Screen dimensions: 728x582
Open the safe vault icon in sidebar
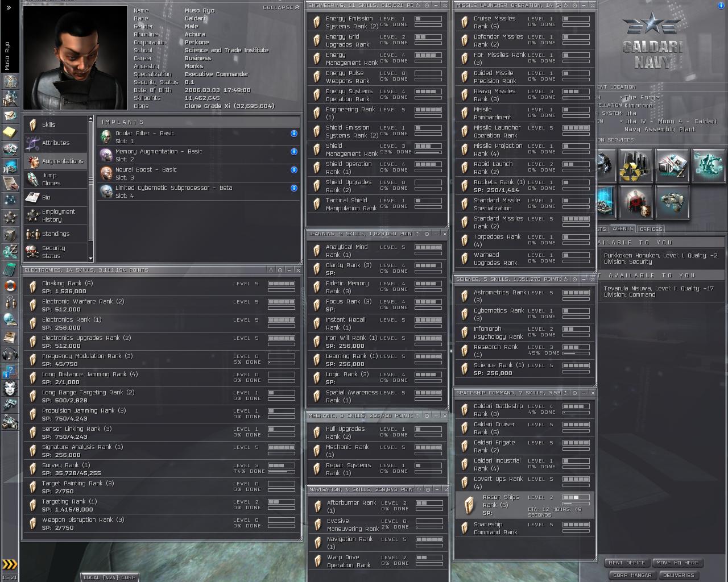(x=10, y=235)
